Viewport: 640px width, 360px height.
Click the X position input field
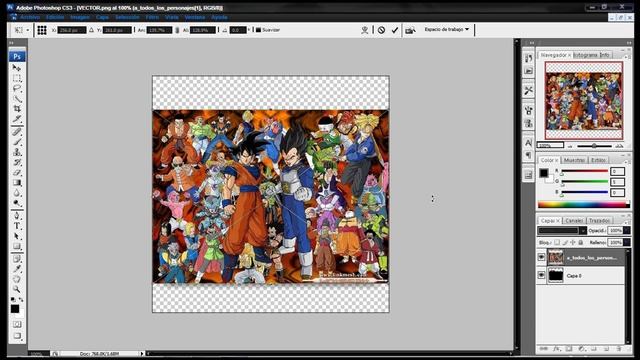coord(71,30)
